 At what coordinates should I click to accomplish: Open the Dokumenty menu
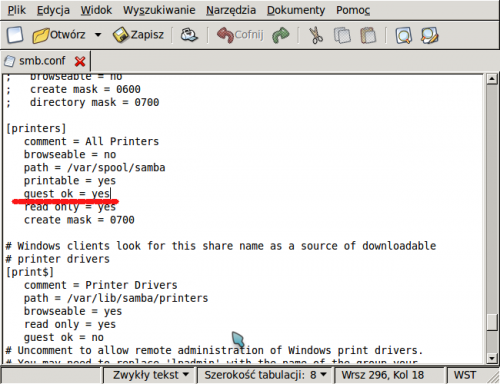click(x=296, y=10)
